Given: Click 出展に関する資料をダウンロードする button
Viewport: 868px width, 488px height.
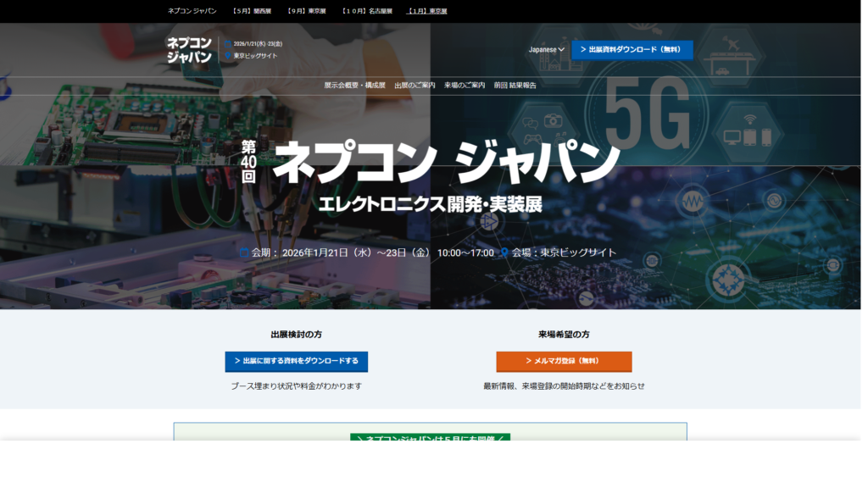Looking at the screenshot, I should pyautogui.click(x=296, y=361).
